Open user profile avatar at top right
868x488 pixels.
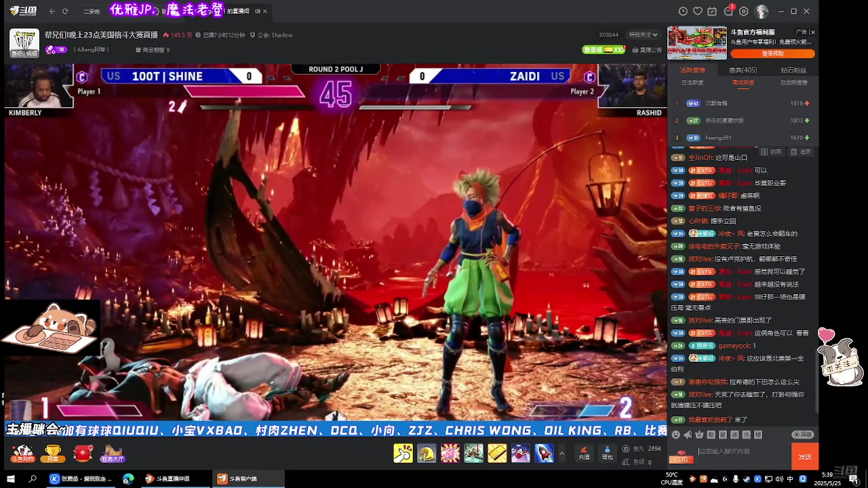(762, 12)
